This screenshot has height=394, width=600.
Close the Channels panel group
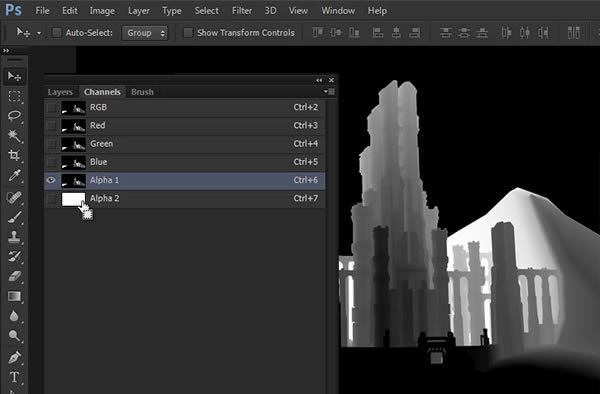point(331,80)
